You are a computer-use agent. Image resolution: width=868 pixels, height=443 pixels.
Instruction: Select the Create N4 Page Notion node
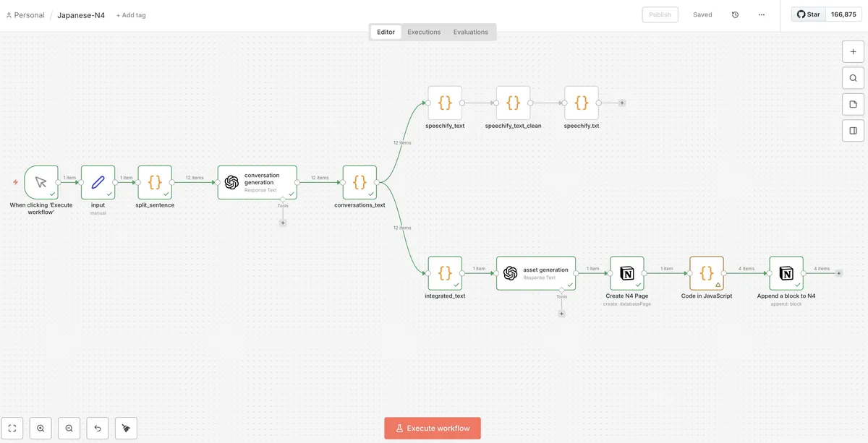pyautogui.click(x=626, y=273)
